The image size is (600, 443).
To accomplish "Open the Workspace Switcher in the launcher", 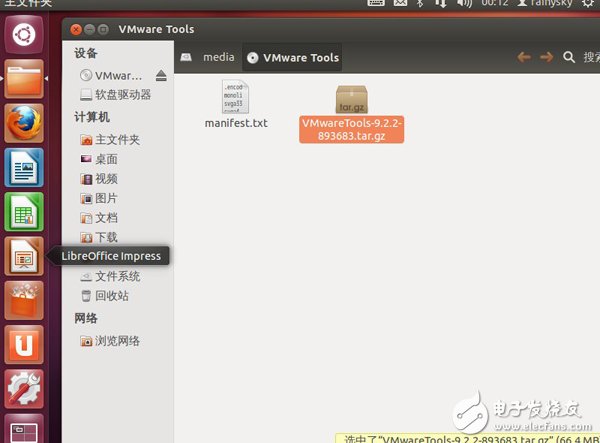I will point(24,429).
